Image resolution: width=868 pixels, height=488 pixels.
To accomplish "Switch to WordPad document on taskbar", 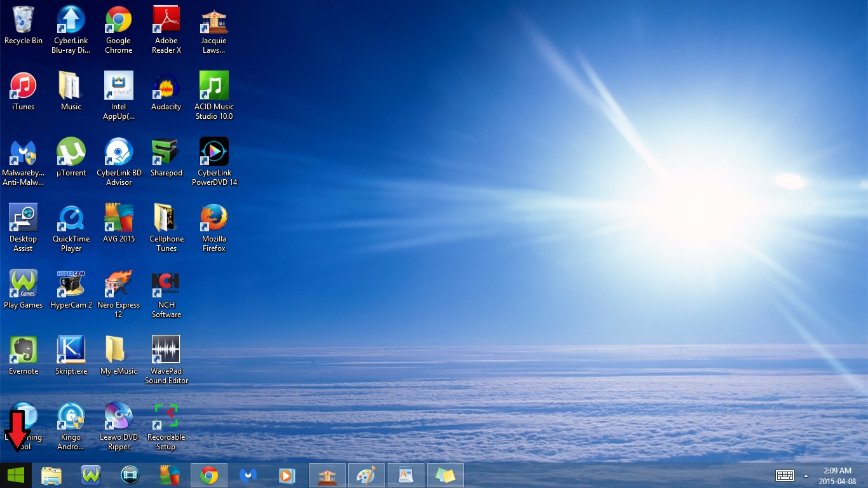I will 406,475.
